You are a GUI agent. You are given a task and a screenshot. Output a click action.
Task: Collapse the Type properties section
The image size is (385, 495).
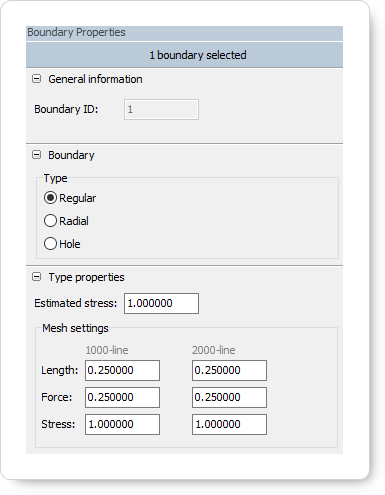pos(36,277)
